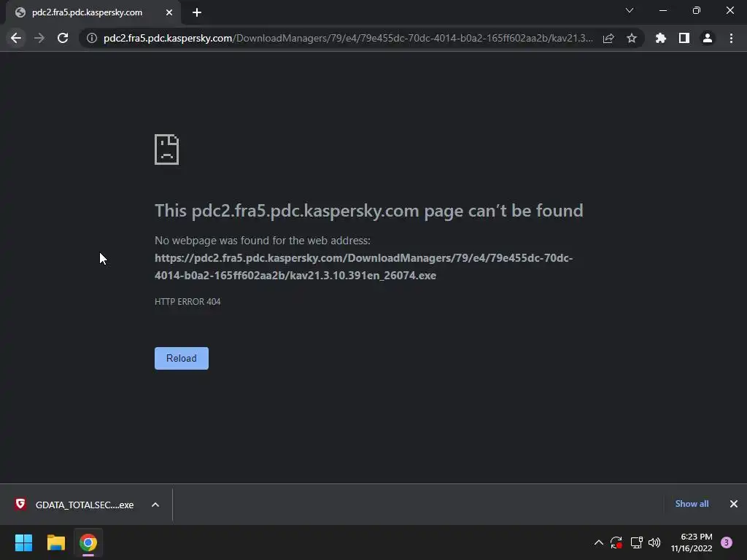
Task: Open the clock showing 6:23 PM
Action: click(x=692, y=542)
